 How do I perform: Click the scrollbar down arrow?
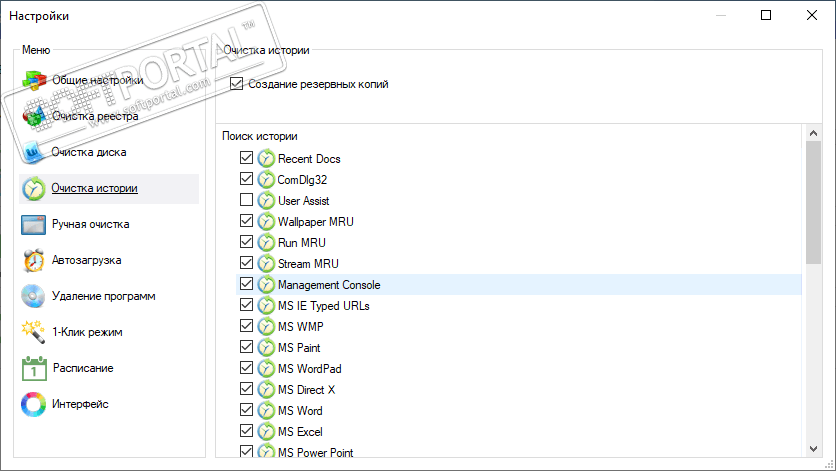[813, 451]
